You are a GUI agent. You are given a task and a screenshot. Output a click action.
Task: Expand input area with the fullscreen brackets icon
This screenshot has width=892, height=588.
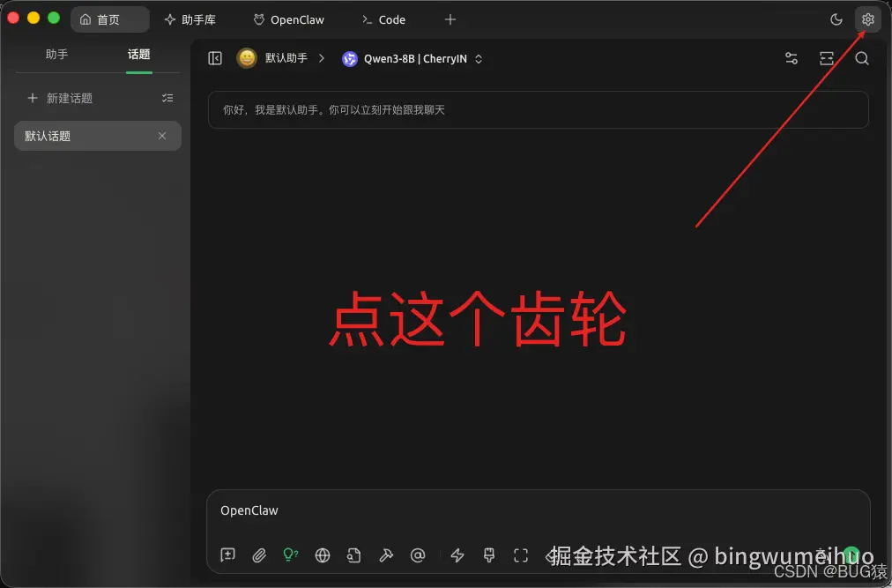[520, 555]
